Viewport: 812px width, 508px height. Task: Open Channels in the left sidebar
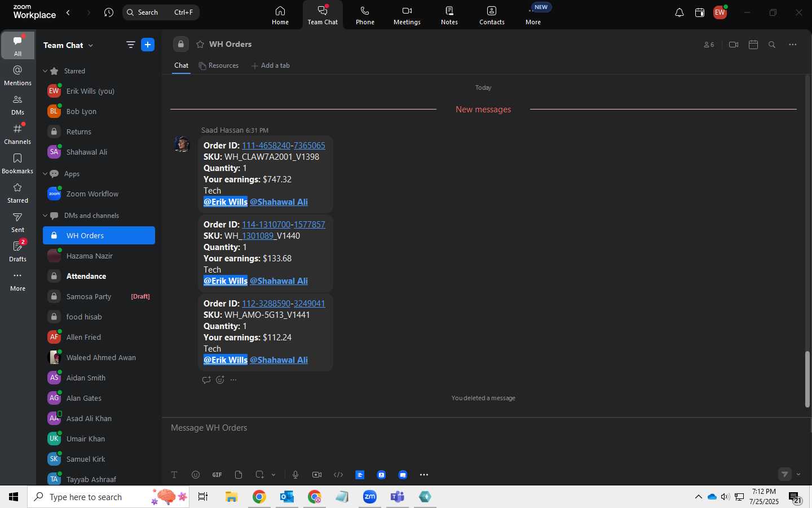[17, 134]
